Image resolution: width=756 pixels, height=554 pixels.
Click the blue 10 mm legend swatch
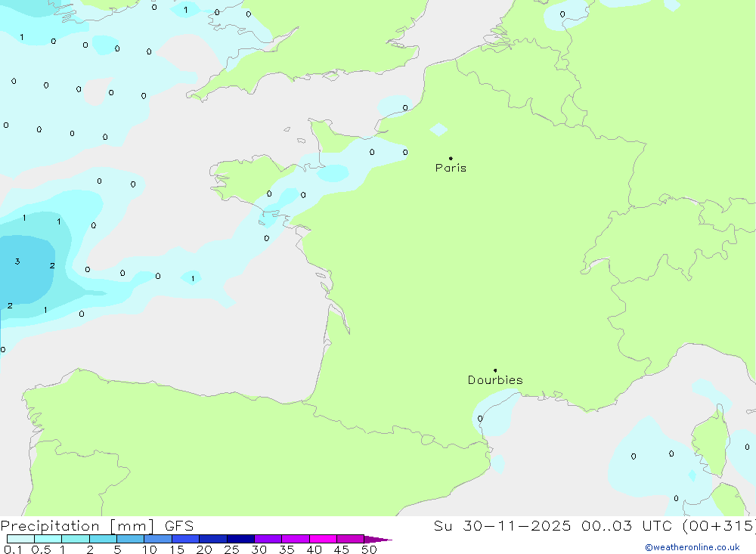coord(158,539)
